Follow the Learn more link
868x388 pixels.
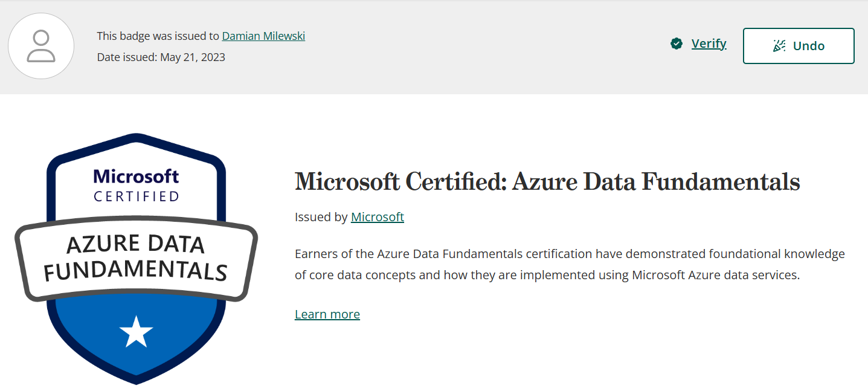click(x=327, y=314)
